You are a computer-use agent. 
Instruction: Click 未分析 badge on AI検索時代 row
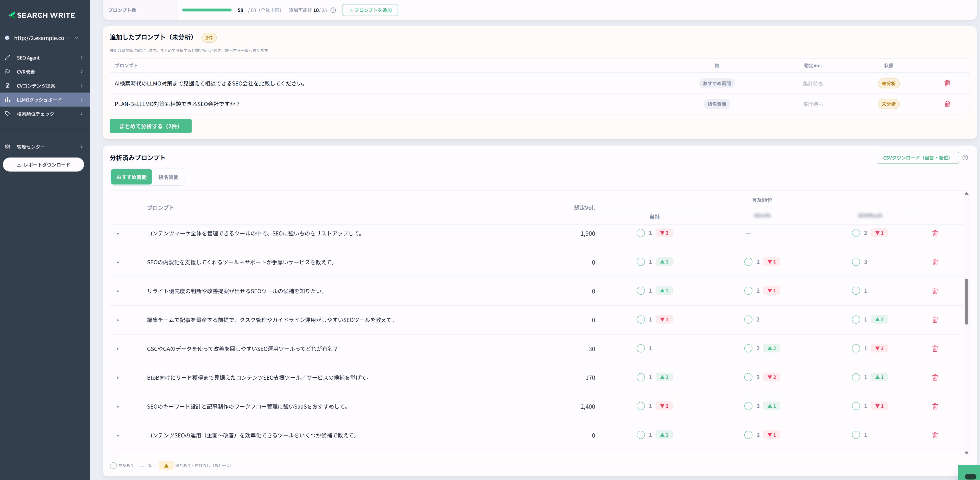pyautogui.click(x=889, y=84)
